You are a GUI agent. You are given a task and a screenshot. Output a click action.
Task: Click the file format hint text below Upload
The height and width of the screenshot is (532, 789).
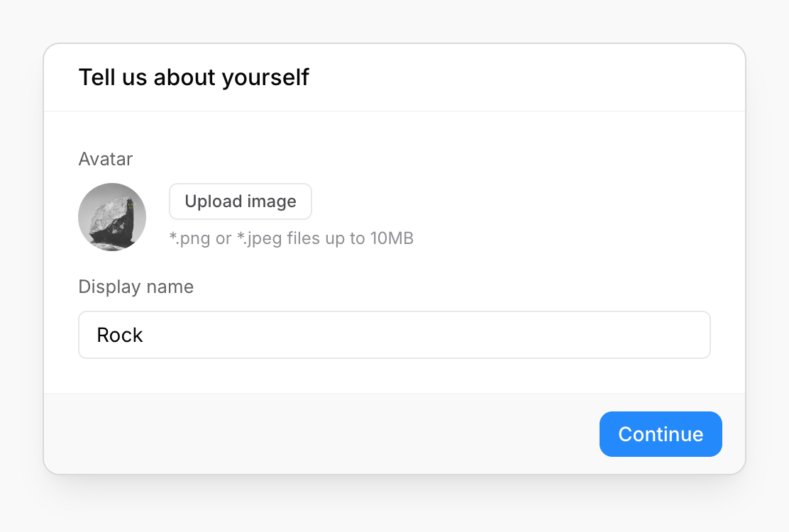291,238
